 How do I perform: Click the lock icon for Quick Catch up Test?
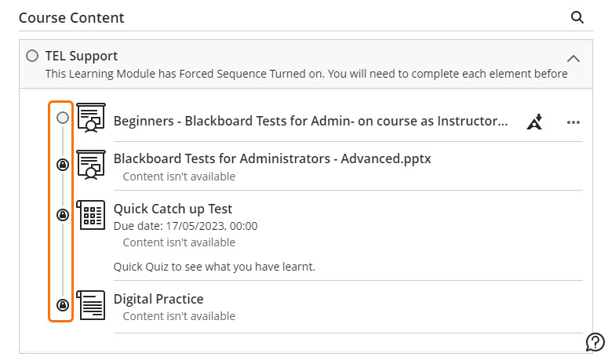(x=63, y=215)
